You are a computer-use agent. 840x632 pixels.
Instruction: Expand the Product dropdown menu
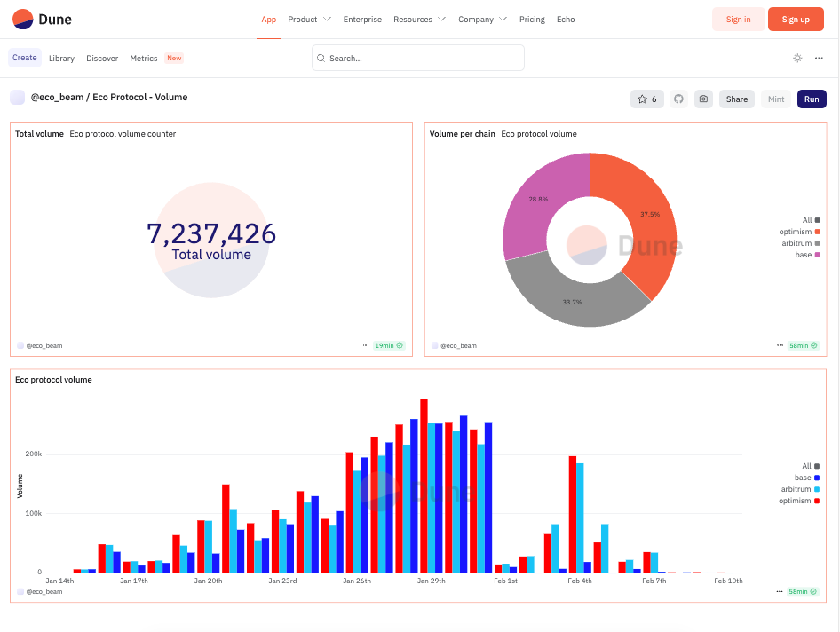point(309,20)
